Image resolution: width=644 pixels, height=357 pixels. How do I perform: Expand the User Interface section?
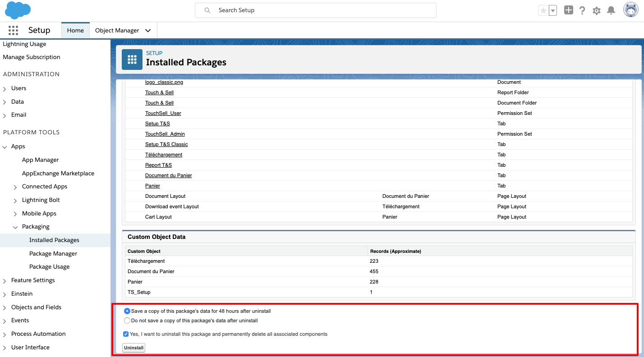5,348
